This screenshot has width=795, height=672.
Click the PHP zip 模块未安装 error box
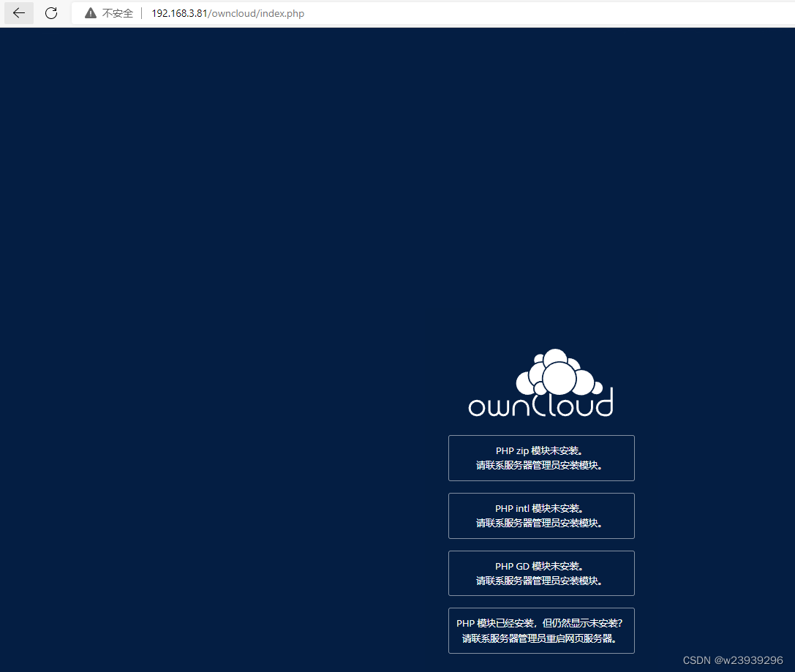point(541,458)
